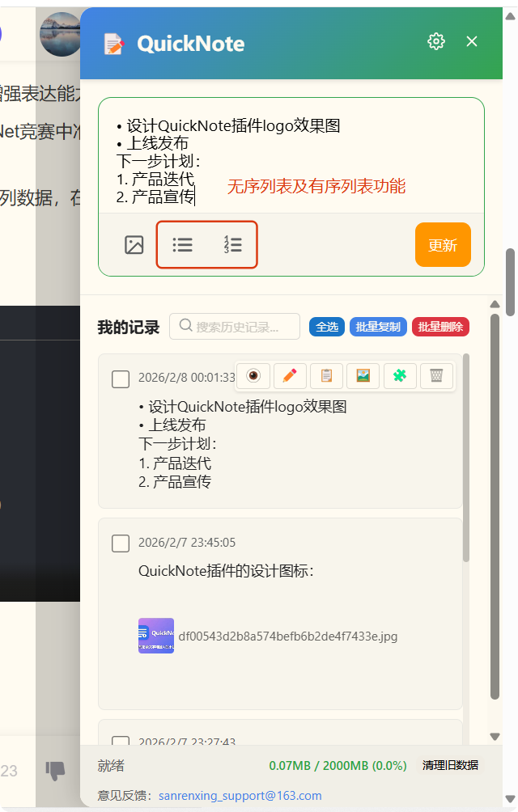Image resolution: width=518 pixels, height=812 pixels.
Task: Click the record line 1. 产品迭代
Action: tap(175, 463)
